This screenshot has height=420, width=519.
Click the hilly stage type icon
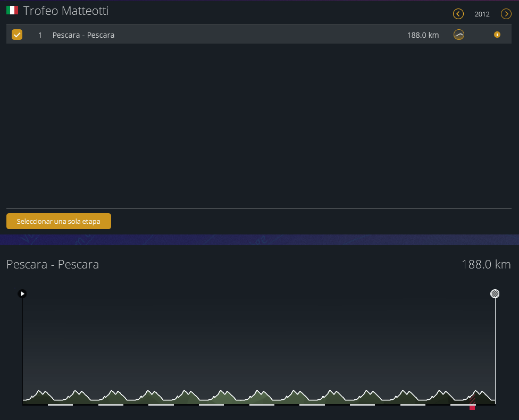tap(458, 35)
